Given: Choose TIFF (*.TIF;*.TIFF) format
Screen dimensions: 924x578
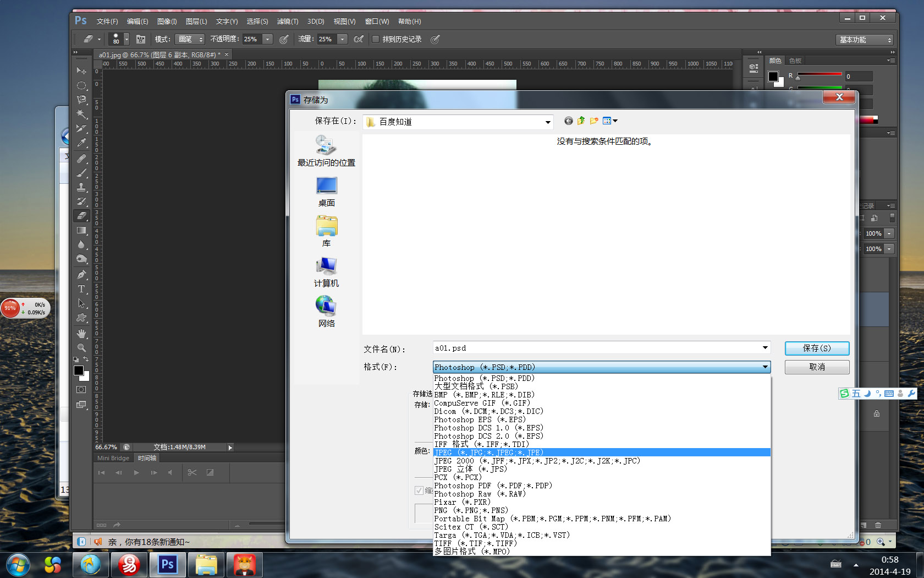Looking at the screenshot, I should (x=602, y=543).
